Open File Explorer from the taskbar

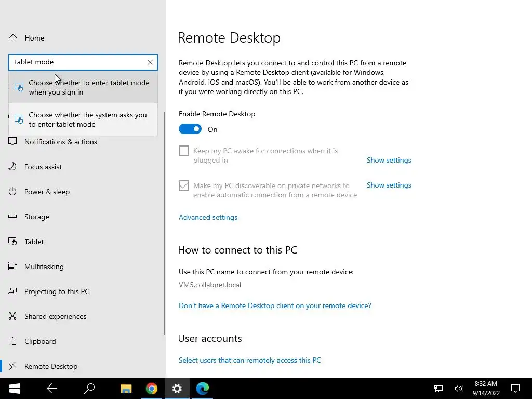tap(126, 389)
